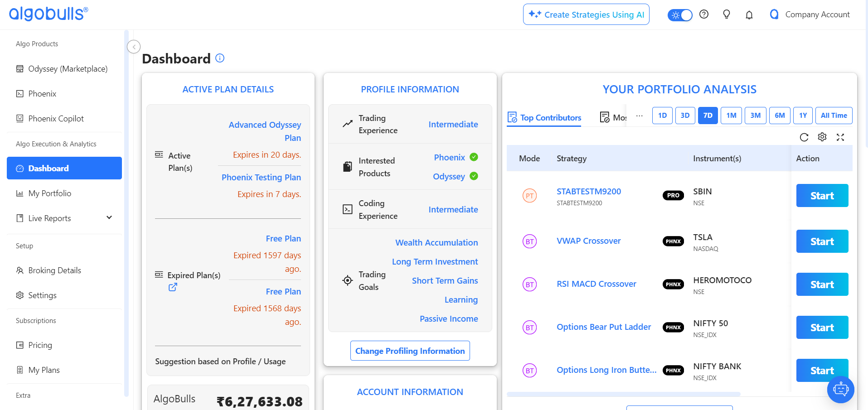Image resolution: width=868 pixels, height=410 pixels.
Task: Select the 1M time range
Action: click(x=731, y=116)
